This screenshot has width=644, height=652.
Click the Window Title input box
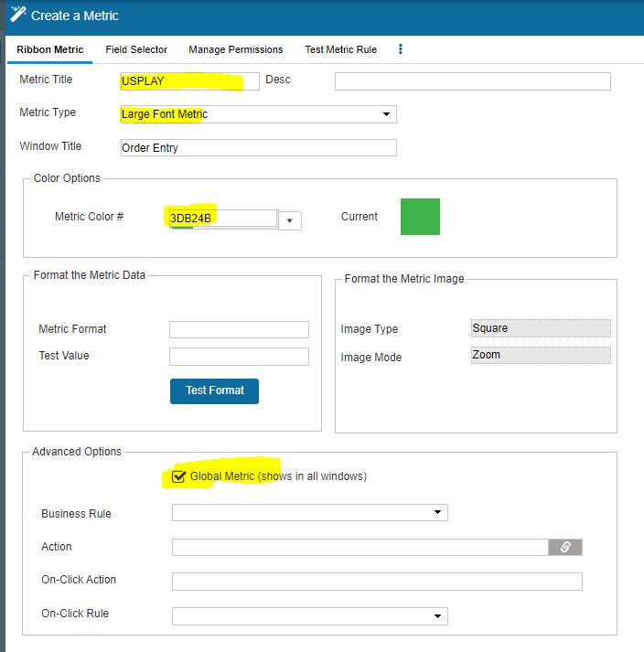click(258, 147)
